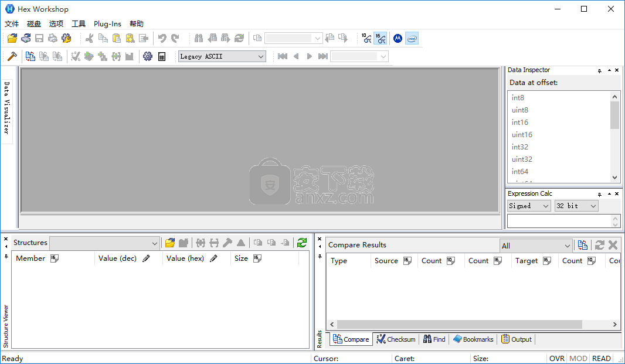Open the Base Converter calculator icon
The height and width of the screenshot is (364, 625).
pyautogui.click(x=161, y=56)
